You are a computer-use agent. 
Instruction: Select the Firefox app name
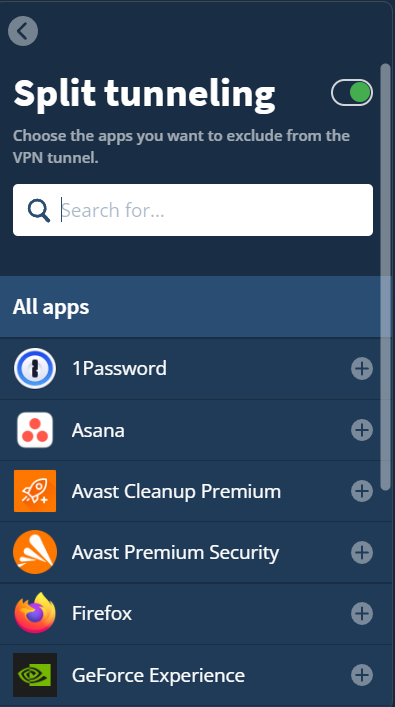pos(102,614)
